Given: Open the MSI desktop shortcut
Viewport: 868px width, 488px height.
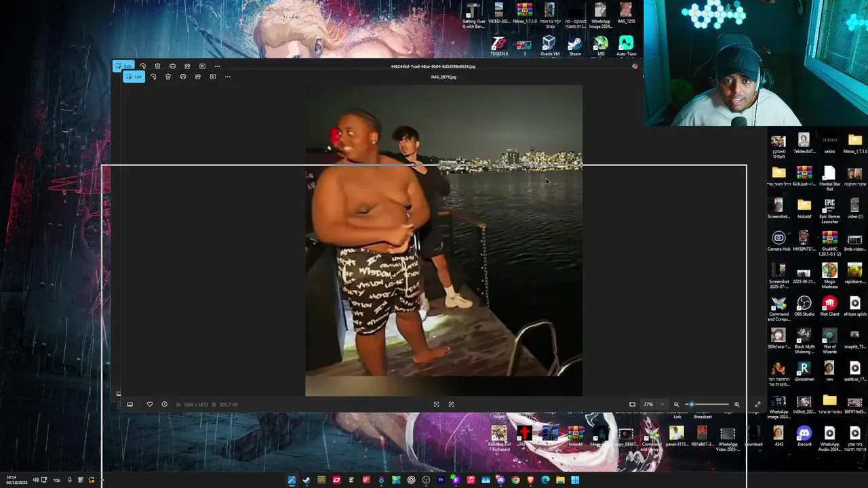Looking at the screenshot, I should pyautogui.click(x=601, y=47).
